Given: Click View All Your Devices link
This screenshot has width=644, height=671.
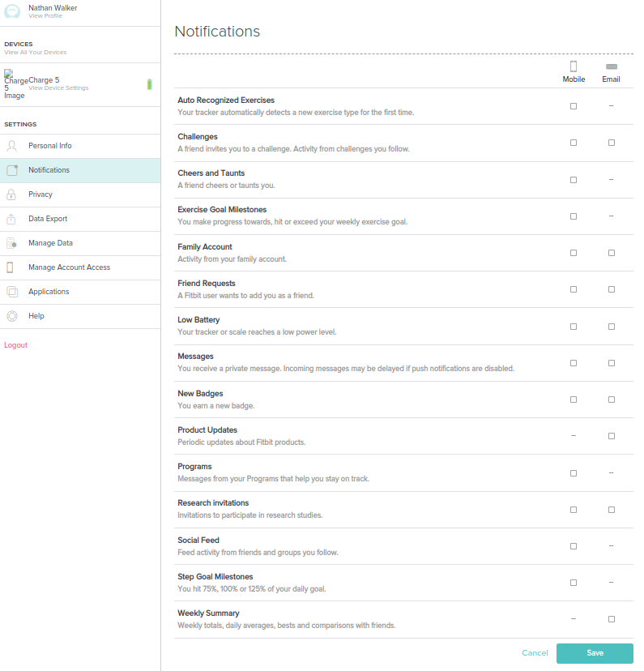Looking at the screenshot, I should coord(36,52).
